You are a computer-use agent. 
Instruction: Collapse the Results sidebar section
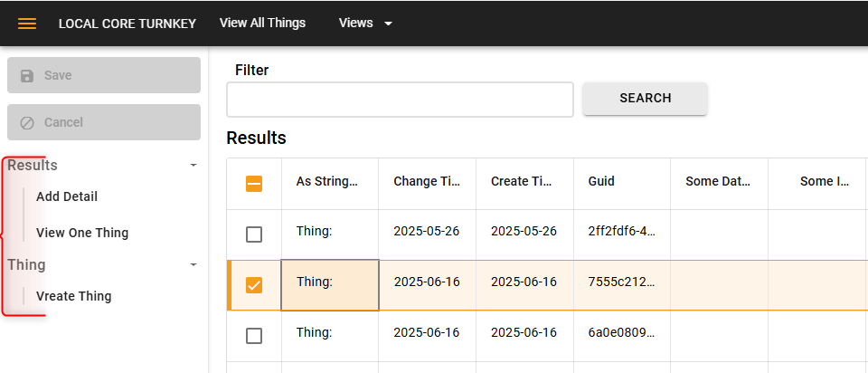point(193,165)
